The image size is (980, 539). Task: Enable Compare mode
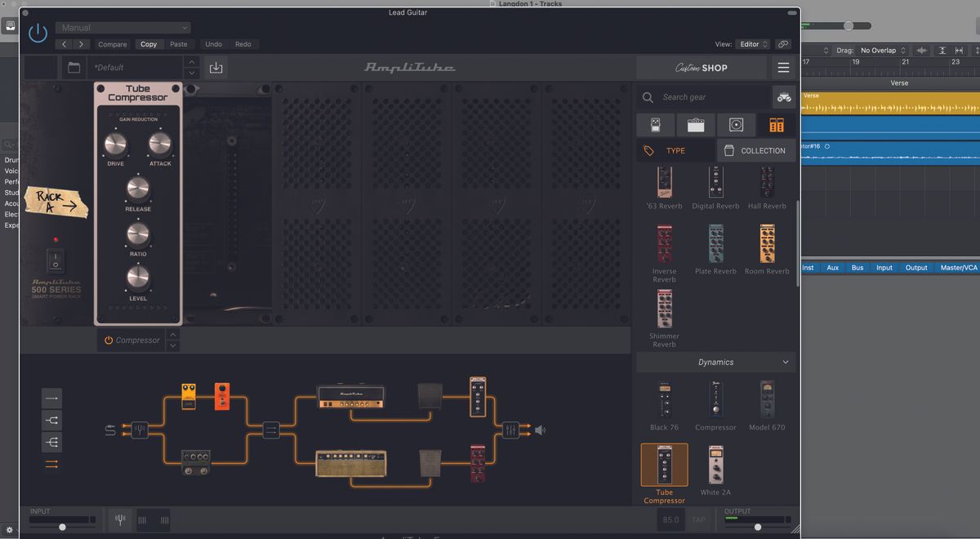(x=112, y=44)
